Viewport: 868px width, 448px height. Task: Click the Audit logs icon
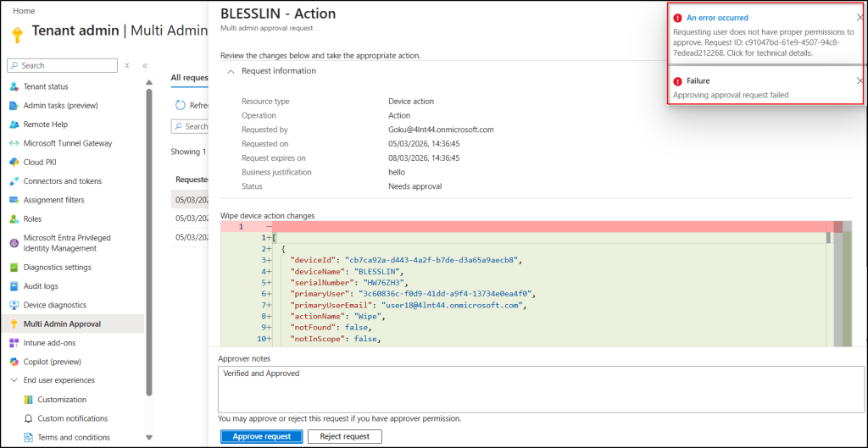coord(14,286)
